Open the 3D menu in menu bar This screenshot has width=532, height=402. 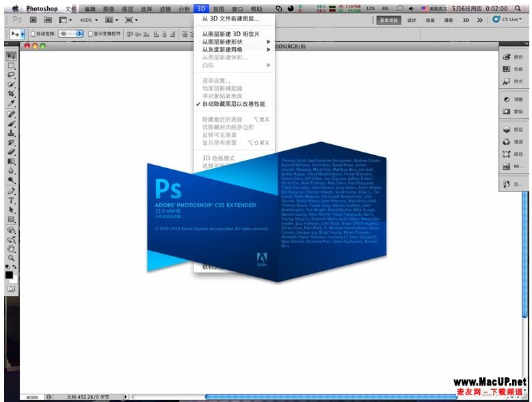point(201,8)
